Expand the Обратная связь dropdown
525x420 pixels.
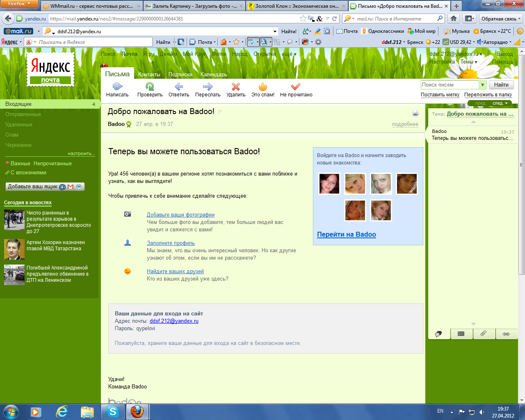501,18
